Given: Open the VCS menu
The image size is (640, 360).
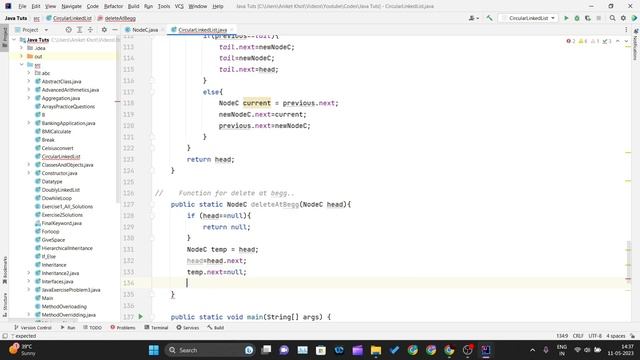Looking at the screenshot, I should pos(179,6).
